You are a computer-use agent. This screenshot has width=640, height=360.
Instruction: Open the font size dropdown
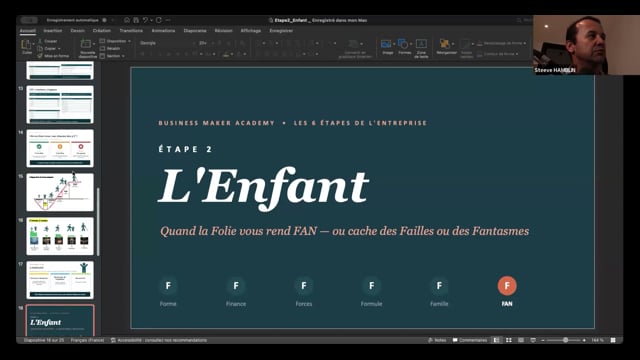coord(212,43)
